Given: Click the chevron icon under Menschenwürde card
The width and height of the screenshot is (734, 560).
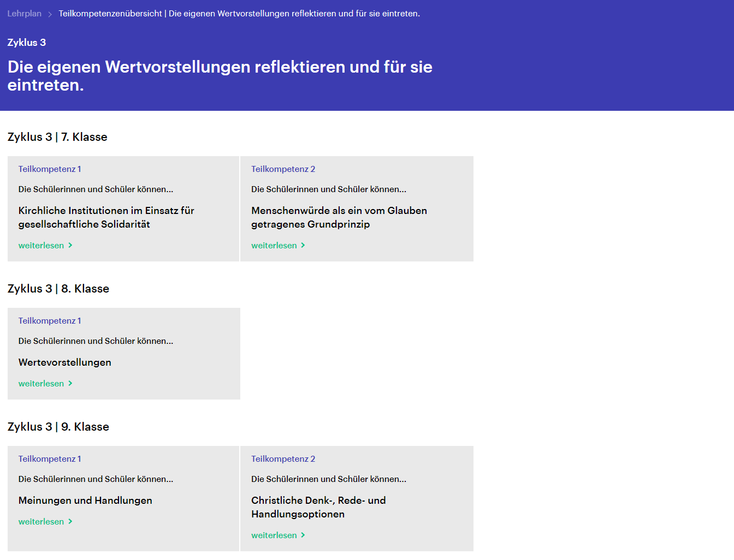Looking at the screenshot, I should point(303,246).
